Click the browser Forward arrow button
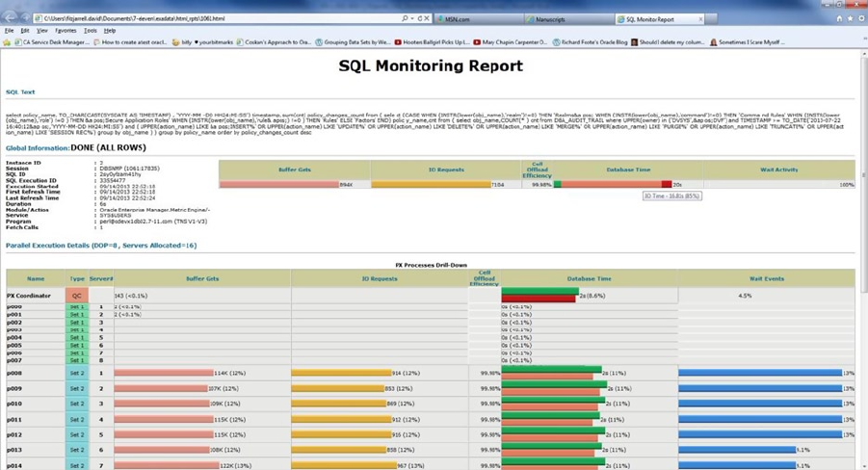The width and height of the screenshot is (868, 470). 26,18
